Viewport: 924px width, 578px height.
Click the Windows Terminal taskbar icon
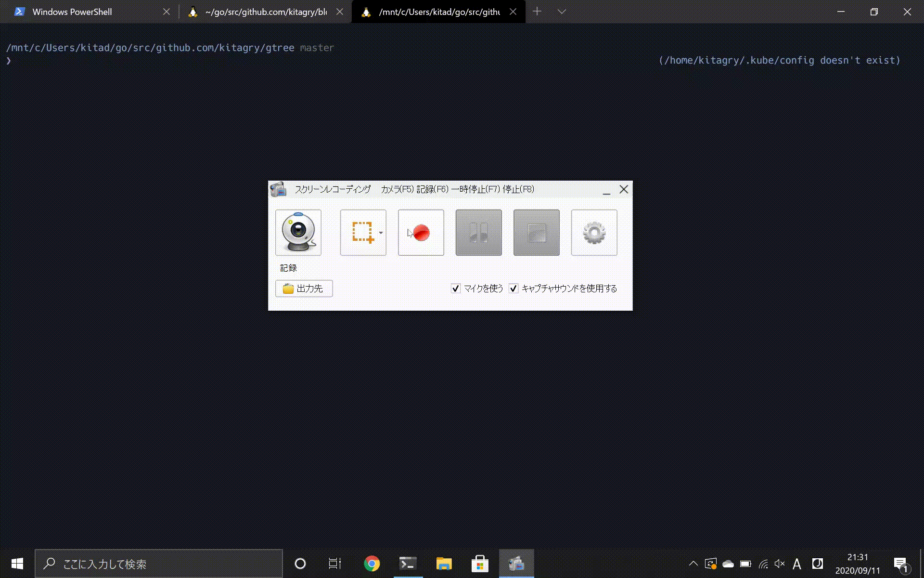pos(408,564)
